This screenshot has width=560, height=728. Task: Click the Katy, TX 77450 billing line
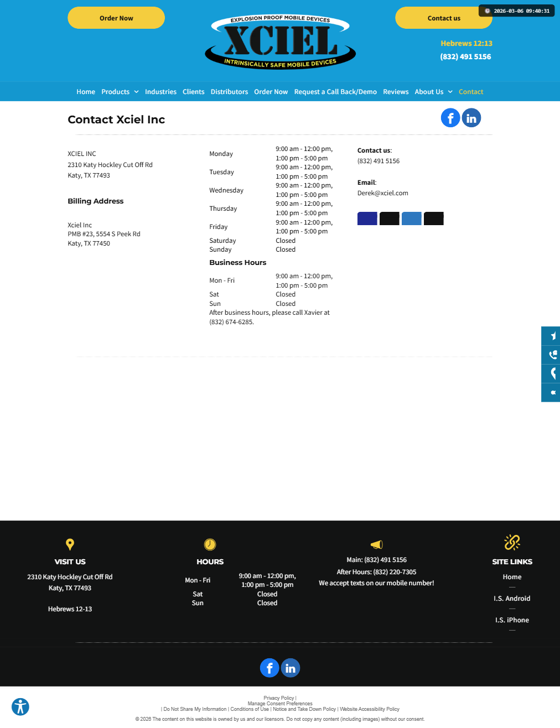click(x=89, y=243)
